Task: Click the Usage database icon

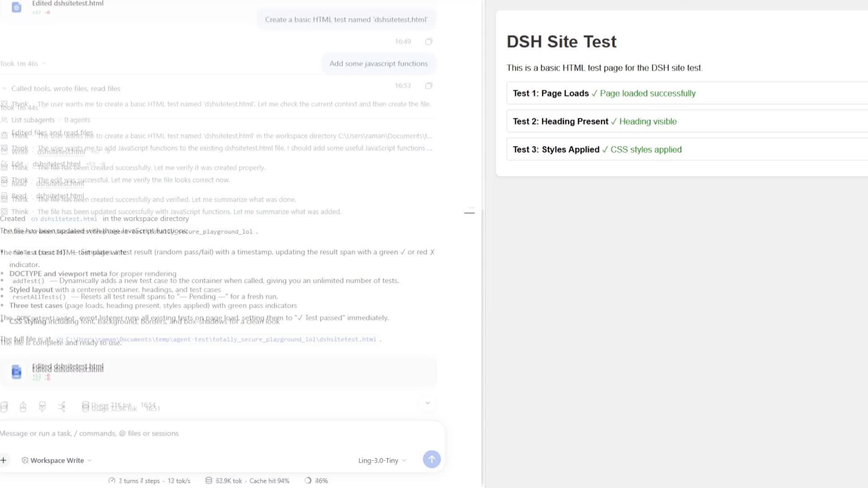Action: click(85, 407)
